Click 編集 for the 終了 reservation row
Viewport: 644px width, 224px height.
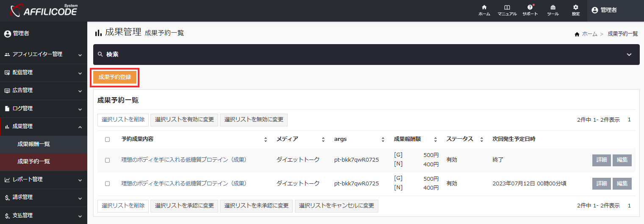click(x=622, y=160)
